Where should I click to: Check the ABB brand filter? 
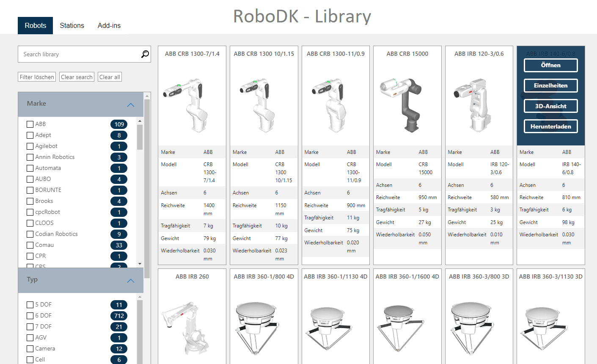click(x=30, y=124)
